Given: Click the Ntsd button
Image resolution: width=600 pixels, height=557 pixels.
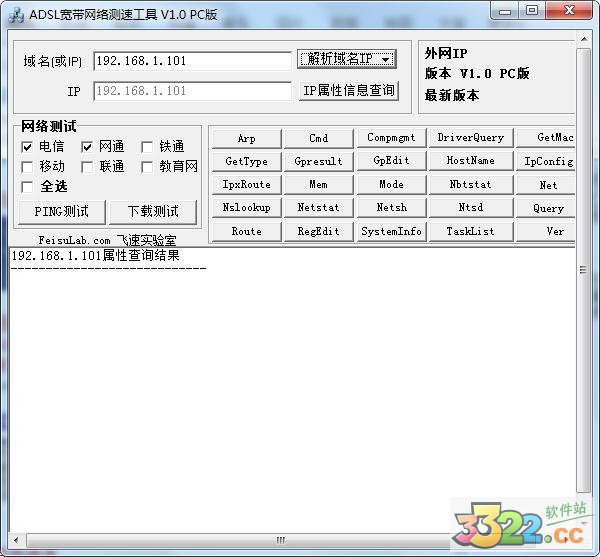Looking at the screenshot, I should [x=471, y=208].
